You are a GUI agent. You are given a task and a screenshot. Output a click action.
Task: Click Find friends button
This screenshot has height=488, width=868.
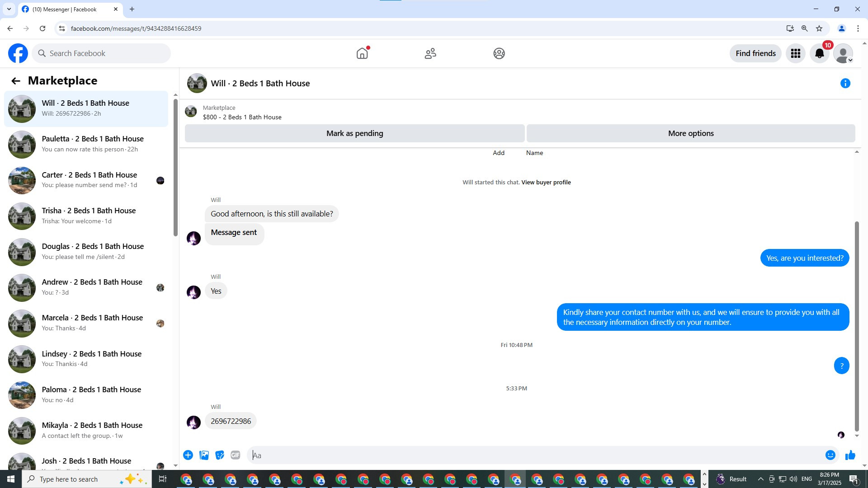pos(755,53)
